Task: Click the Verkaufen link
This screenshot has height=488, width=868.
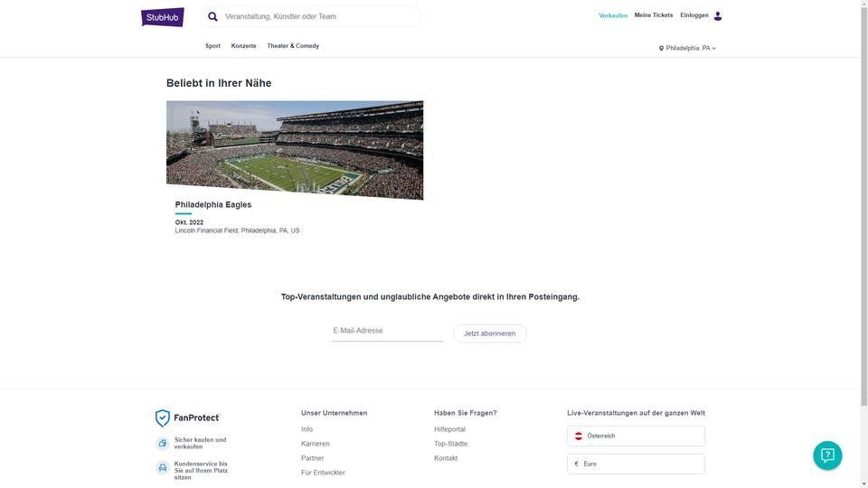Action: point(613,15)
